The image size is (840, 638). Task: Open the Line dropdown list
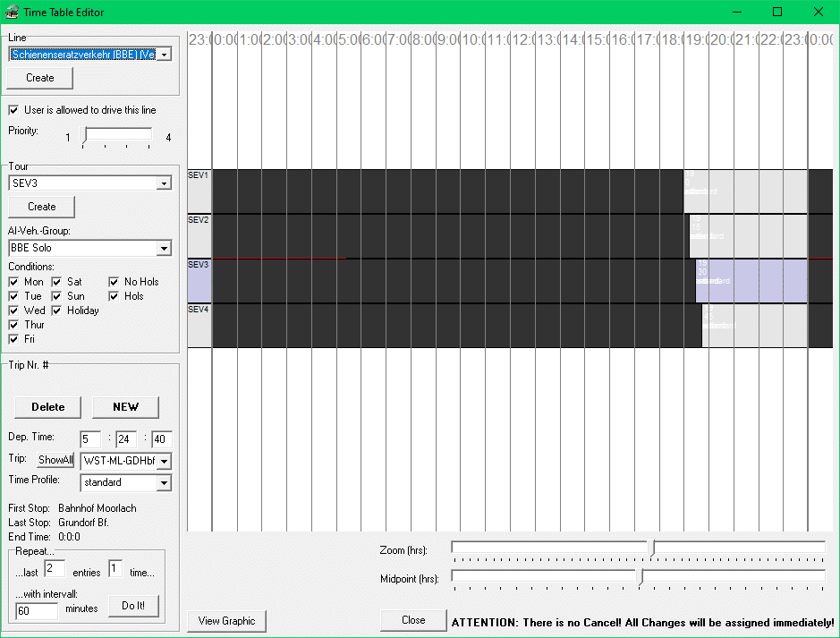(164, 55)
